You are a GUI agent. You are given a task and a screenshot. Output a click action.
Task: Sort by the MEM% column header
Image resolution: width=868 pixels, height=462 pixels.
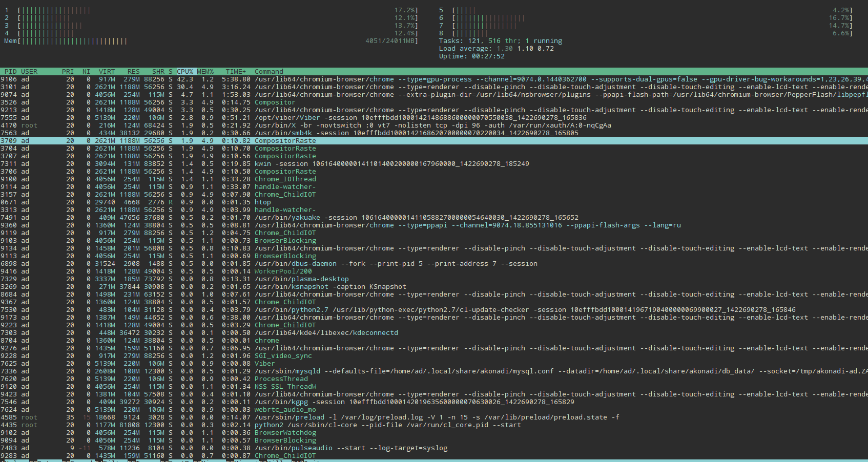pos(205,72)
